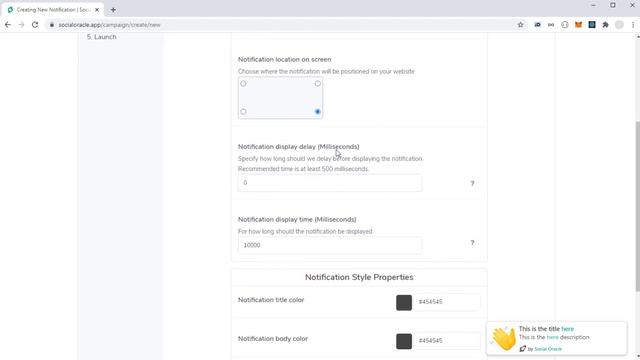Screen dimensions: 640x360
Task: Click the first extension icon after star
Action: point(537,25)
